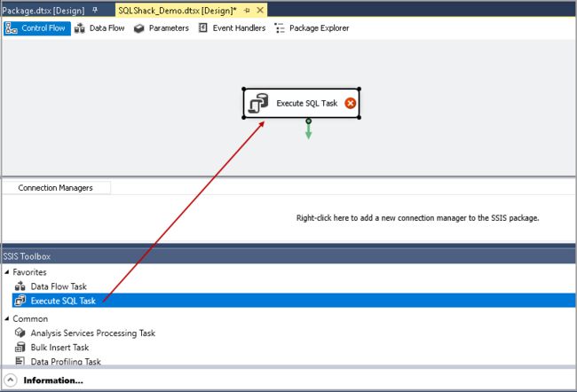The height and width of the screenshot is (392, 577).
Task: Click the Analysis Services Processing Task icon
Action: point(20,333)
